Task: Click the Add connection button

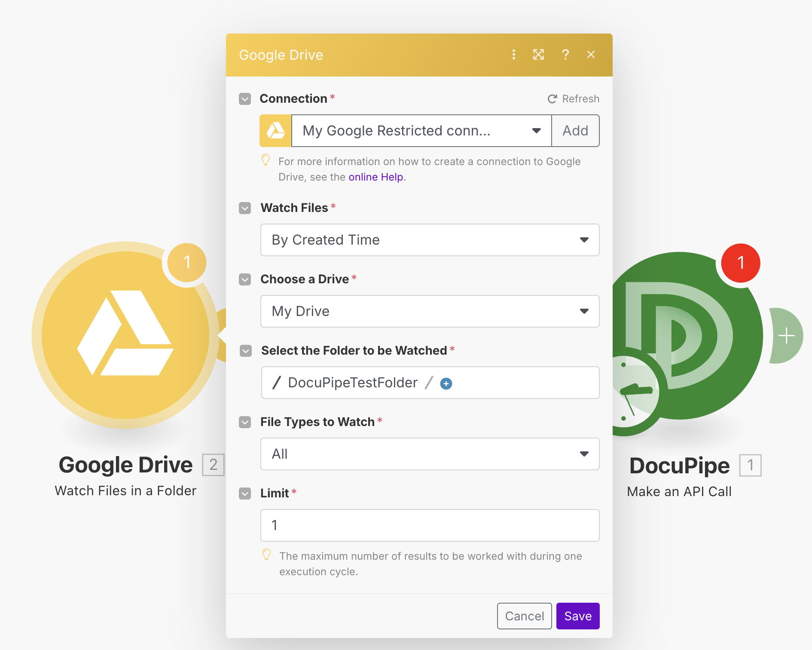Action: (576, 131)
